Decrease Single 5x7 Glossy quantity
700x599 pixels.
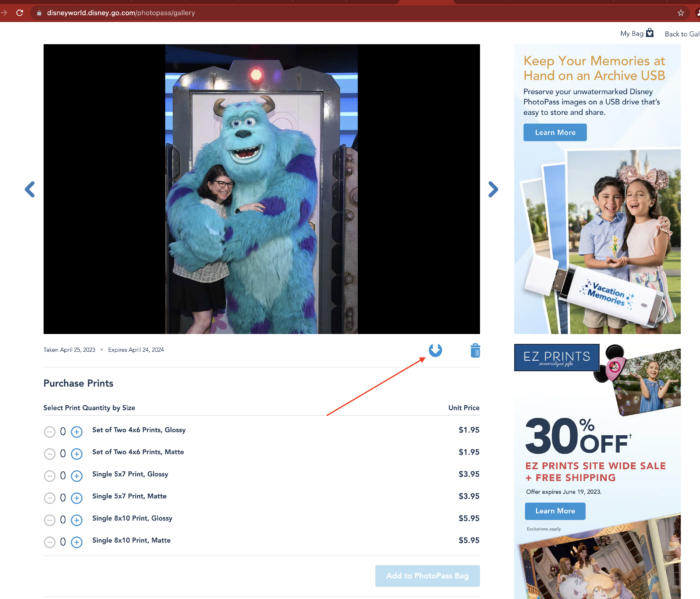coord(50,476)
